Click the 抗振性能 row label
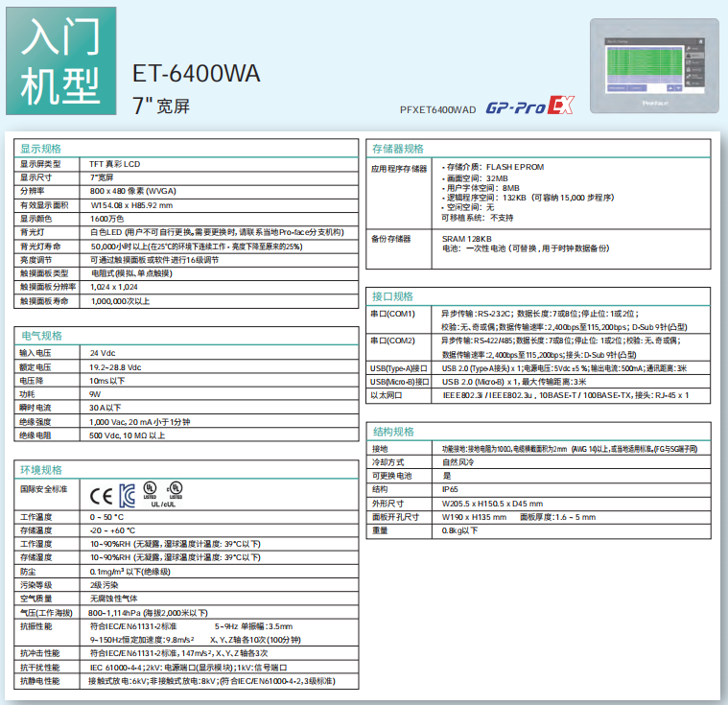This screenshot has width=728, height=705. pos(36,626)
